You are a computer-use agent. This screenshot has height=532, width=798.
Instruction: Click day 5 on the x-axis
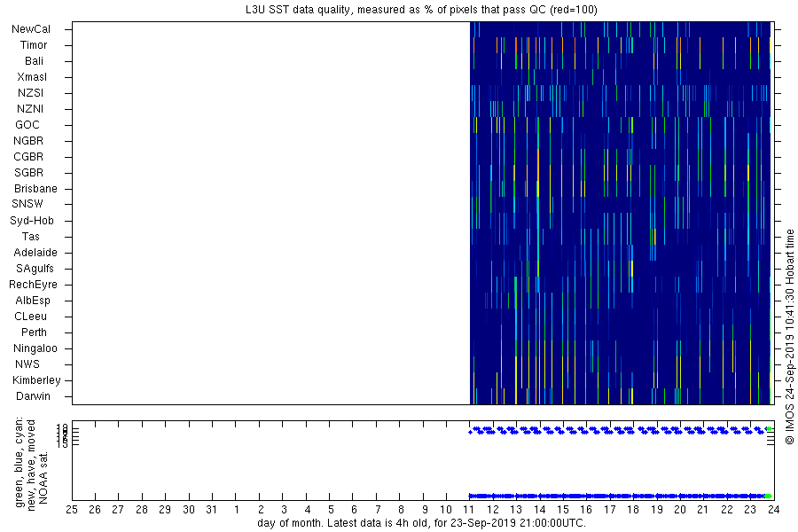pos(331,510)
